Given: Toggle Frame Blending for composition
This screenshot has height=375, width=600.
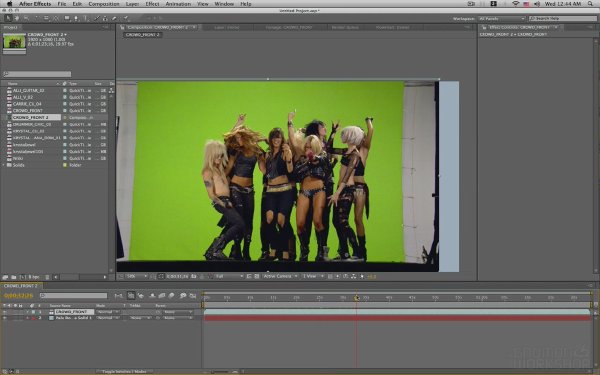Looking at the screenshot, I should (x=161, y=295).
